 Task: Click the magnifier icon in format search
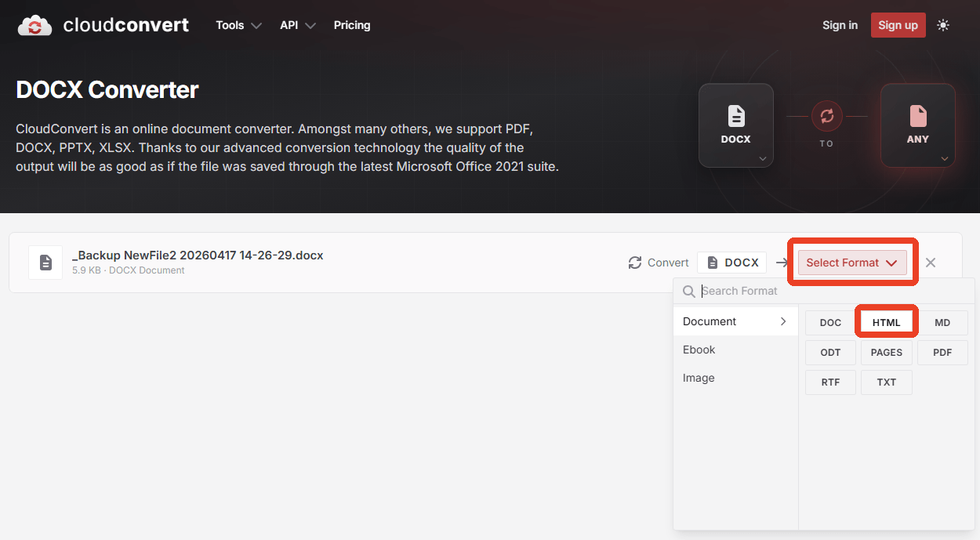pos(689,292)
